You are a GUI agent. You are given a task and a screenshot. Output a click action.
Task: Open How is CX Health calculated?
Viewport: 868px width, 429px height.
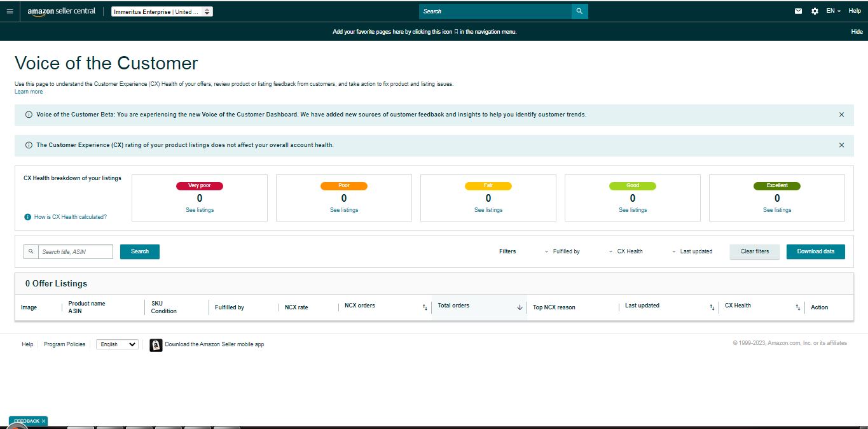coord(70,217)
